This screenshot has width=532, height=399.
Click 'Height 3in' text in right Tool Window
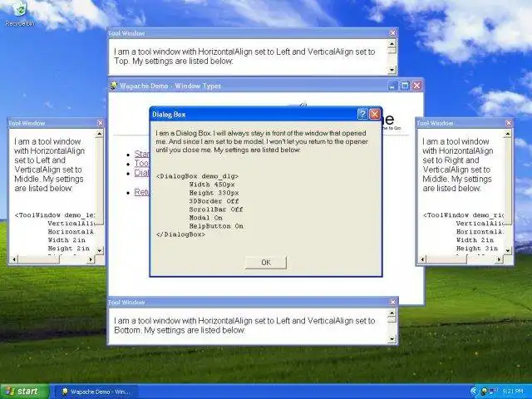[476, 249]
